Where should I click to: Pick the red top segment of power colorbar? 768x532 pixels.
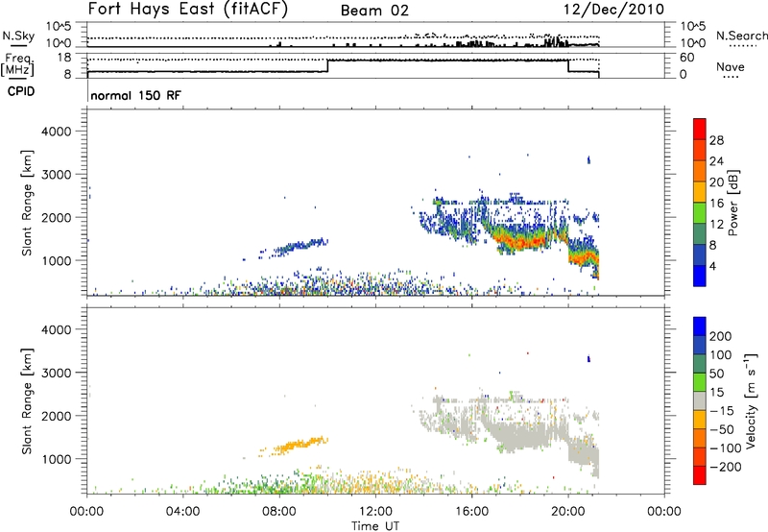coord(700,129)
